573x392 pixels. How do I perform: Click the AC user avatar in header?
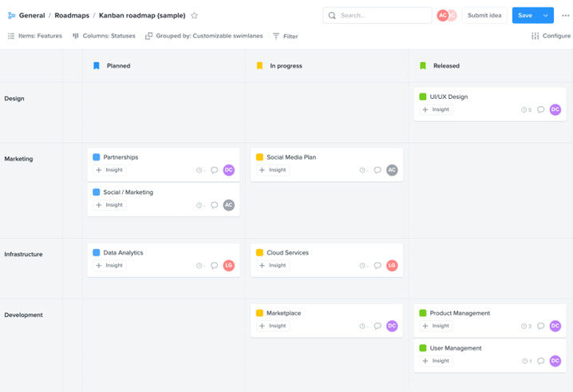(442, 15)
